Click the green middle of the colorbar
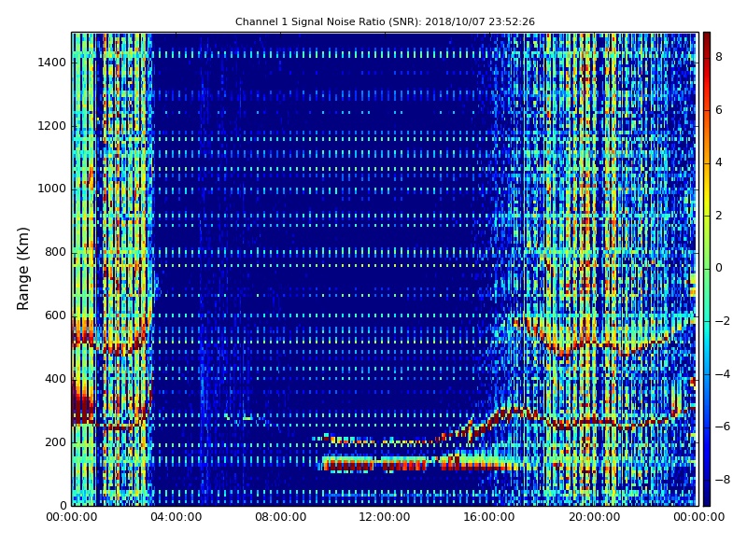This screenshot has height=560, width=747. [x=707, y=269]
